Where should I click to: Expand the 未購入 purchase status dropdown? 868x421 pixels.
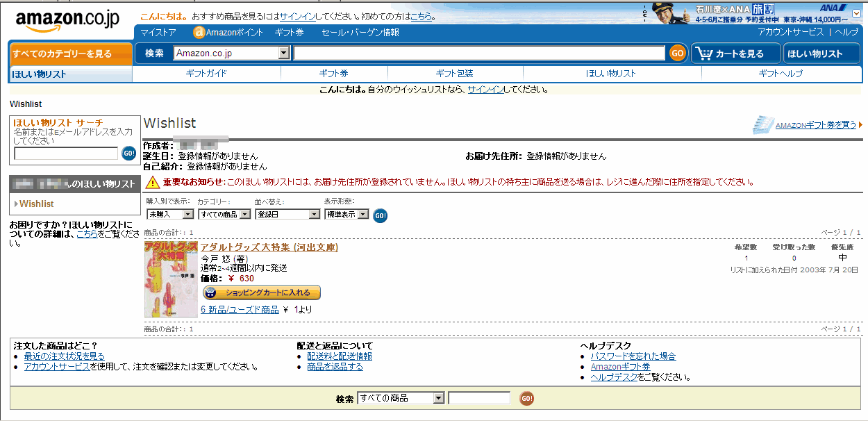187,215
